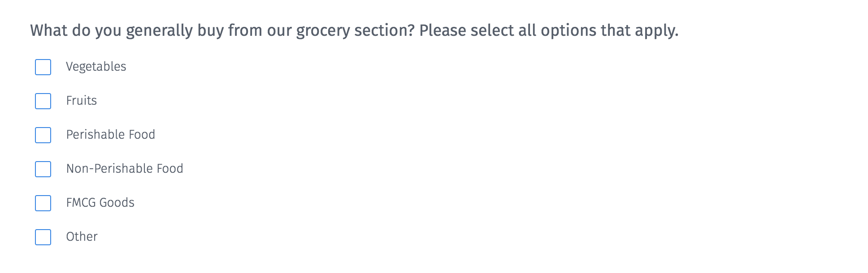Viewport: 868px width, 273px height.
Task: Select the Other option label
Action: 82,237
